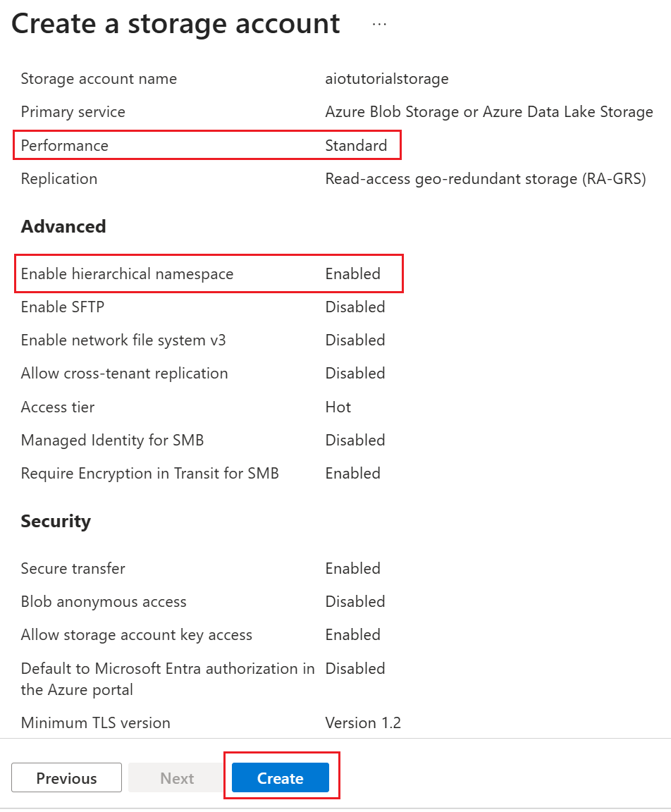Click 'Require Encryption in Transit for SMB' label
This screenshot has height=812, width=671.
click(149, 474)
